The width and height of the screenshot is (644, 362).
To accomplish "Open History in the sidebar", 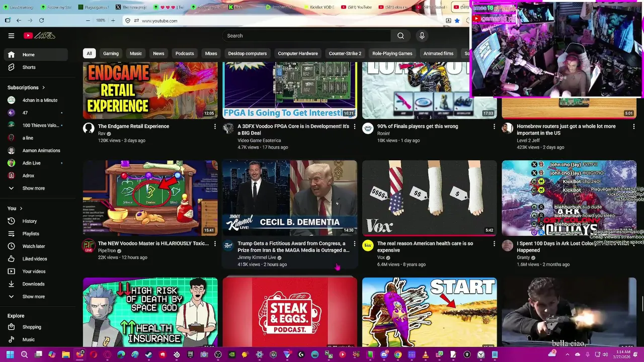I will click(35, 221).
